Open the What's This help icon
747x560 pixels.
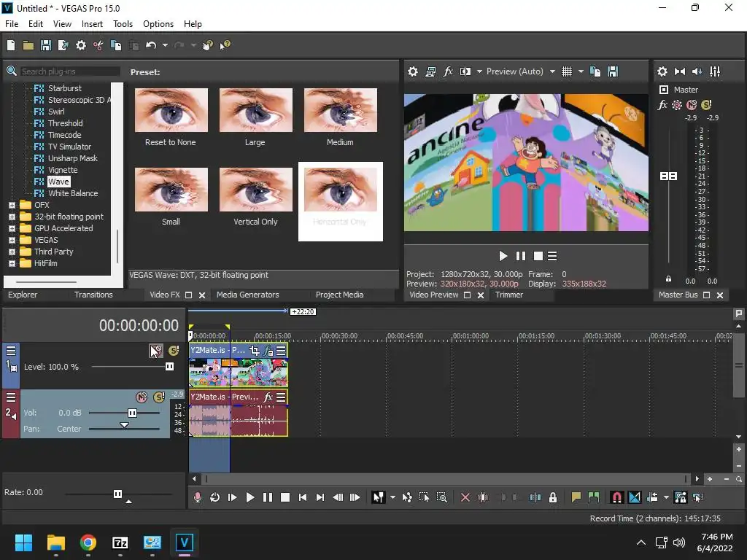click(x=225, y=45)
